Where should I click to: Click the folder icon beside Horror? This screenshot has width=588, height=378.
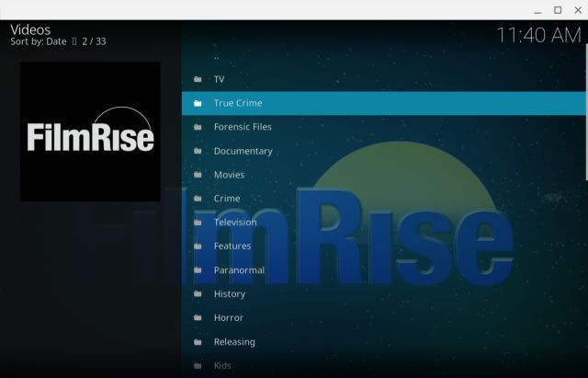tap(198, 318)
